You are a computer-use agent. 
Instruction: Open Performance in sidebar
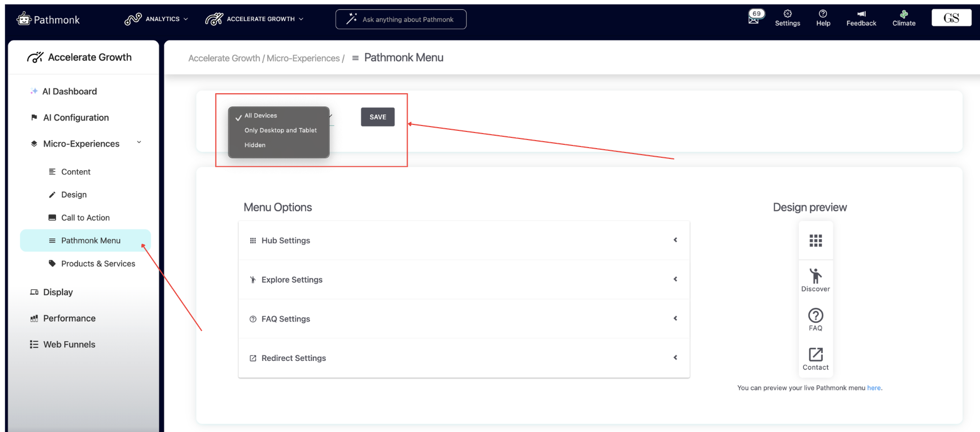click(69, 318)
